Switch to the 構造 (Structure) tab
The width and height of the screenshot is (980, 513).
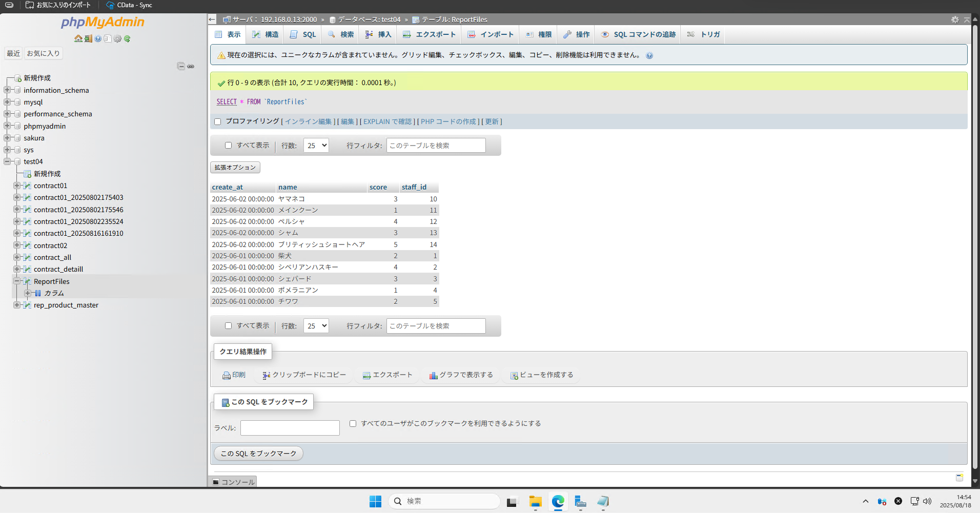266,35
